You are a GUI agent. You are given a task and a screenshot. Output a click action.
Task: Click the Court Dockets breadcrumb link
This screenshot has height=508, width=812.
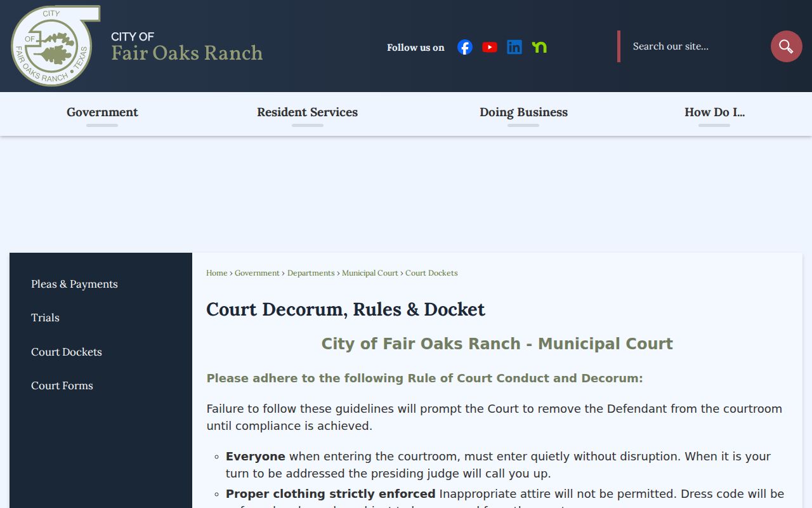click(431, 273)
